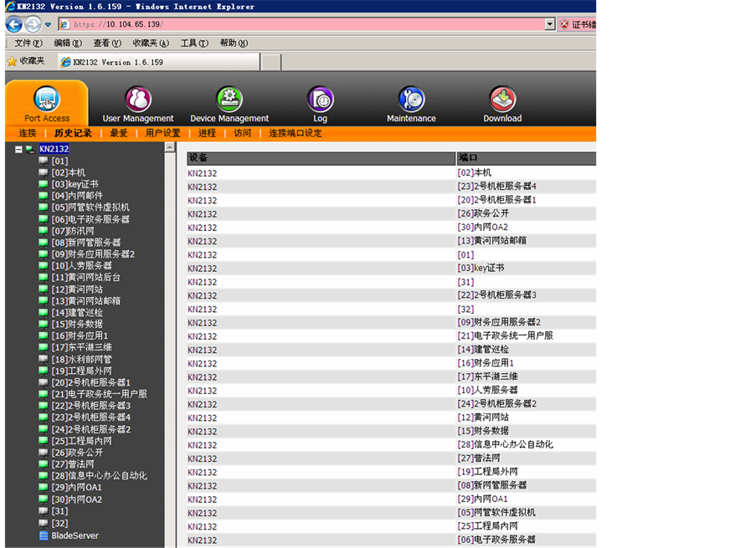Open the User Management section icon
This screenshot has height=548, width=756.
point(138,100)
